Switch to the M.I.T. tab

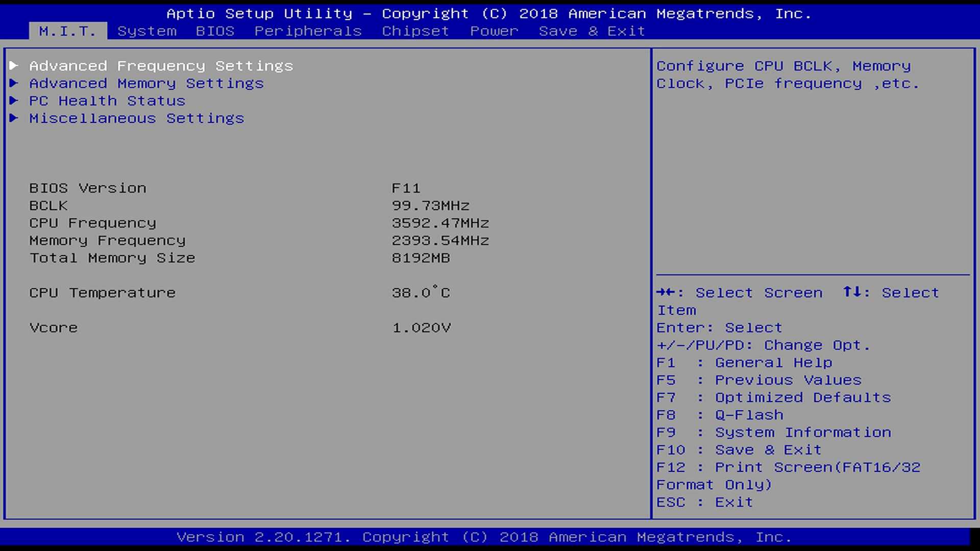click(68, 31)
